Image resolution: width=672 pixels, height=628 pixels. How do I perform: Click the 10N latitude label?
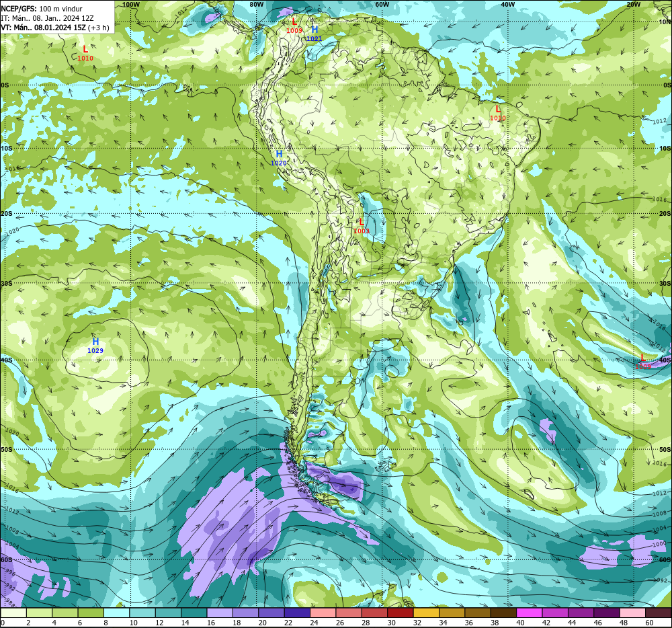coord(665,22)
